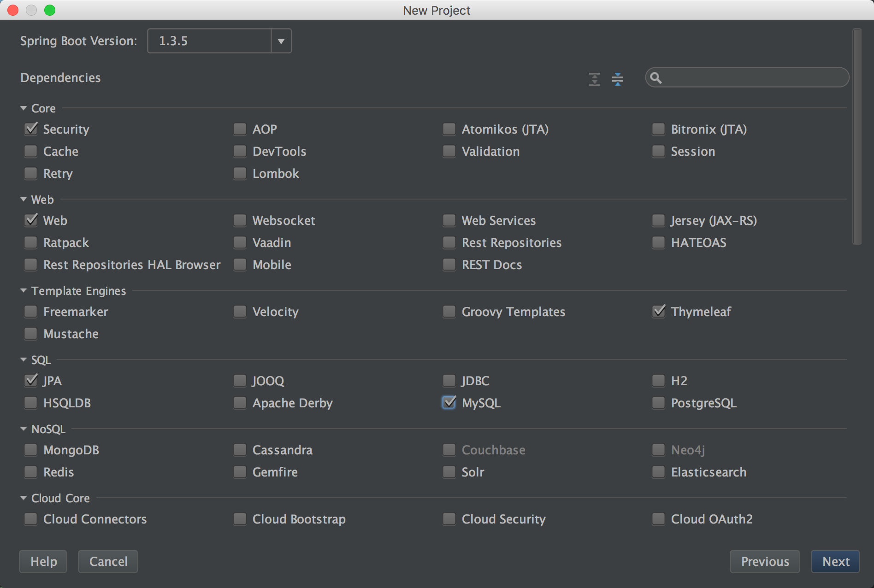Check the H2 database option

(658, 380)
